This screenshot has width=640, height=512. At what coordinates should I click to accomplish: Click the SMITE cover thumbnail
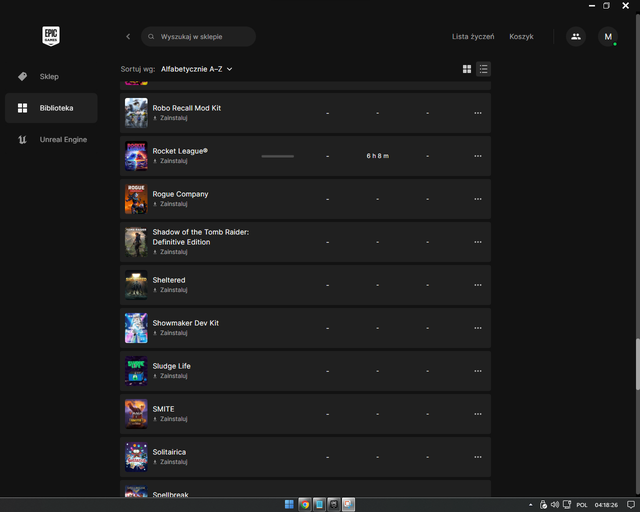click(136, 414)
